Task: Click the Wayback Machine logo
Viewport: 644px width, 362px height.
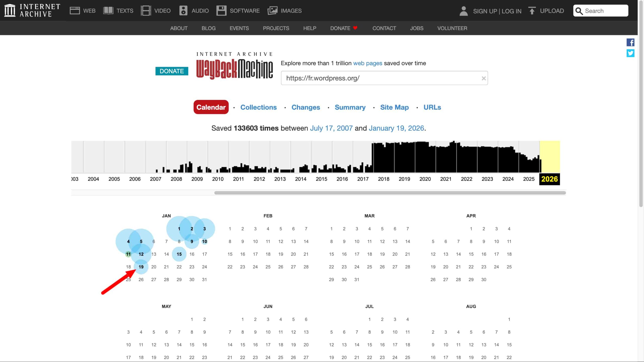Action: (x=234, y=66)
